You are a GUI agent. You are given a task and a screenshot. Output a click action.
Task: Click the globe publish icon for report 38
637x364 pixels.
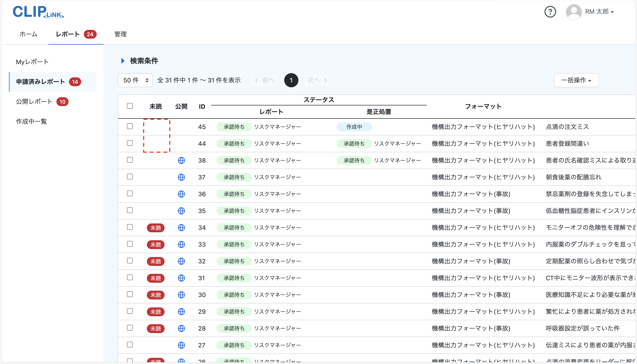[181, 160]
